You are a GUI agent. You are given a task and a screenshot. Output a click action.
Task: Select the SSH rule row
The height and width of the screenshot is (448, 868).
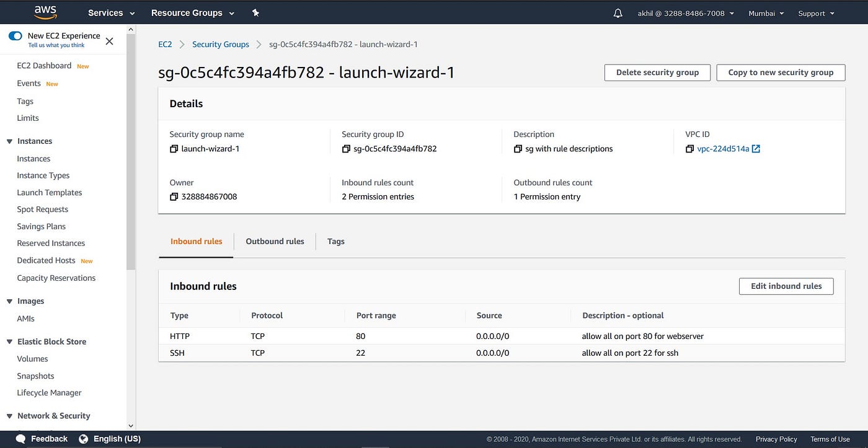pyautogui.click(x=502, y=353)
